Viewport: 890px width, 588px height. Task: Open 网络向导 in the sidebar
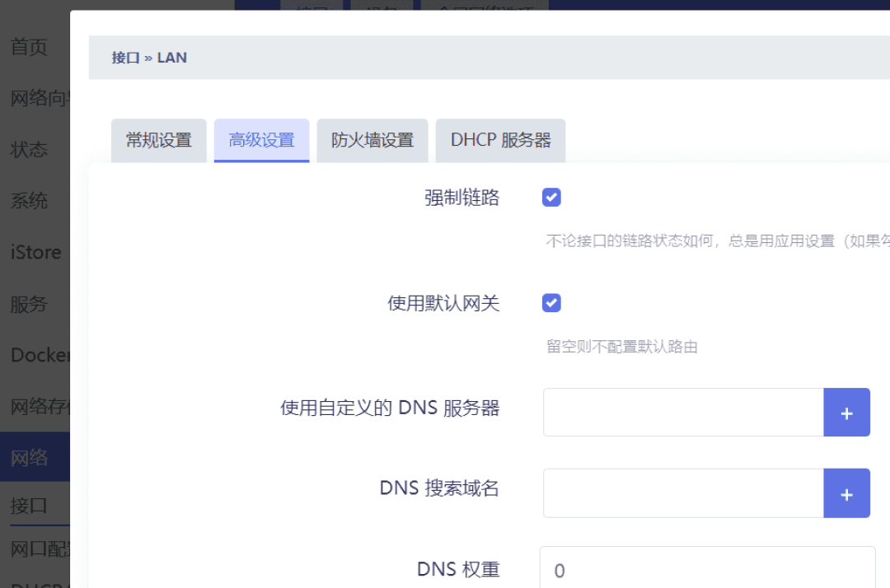pos(40,98)
